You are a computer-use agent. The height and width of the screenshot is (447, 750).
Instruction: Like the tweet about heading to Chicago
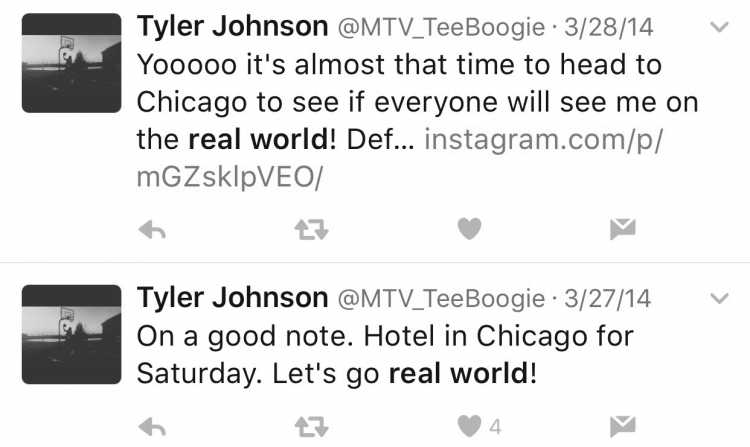pyautogui.click(x=469, y=229)
